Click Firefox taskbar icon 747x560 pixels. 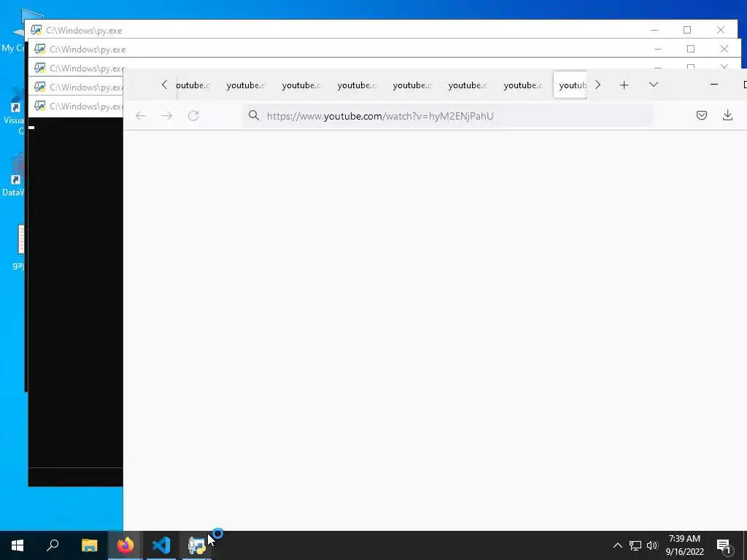(125, 545)
